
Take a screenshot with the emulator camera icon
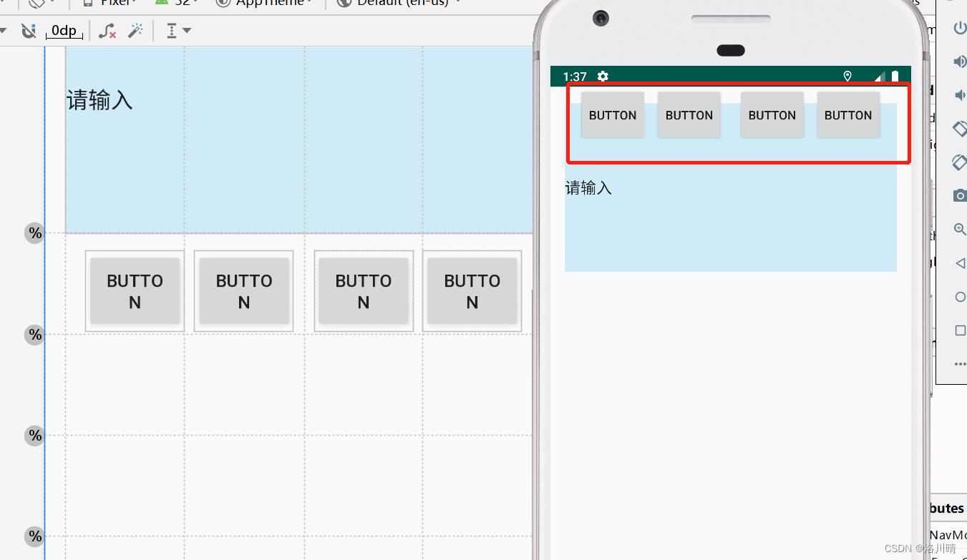(960, 195)
